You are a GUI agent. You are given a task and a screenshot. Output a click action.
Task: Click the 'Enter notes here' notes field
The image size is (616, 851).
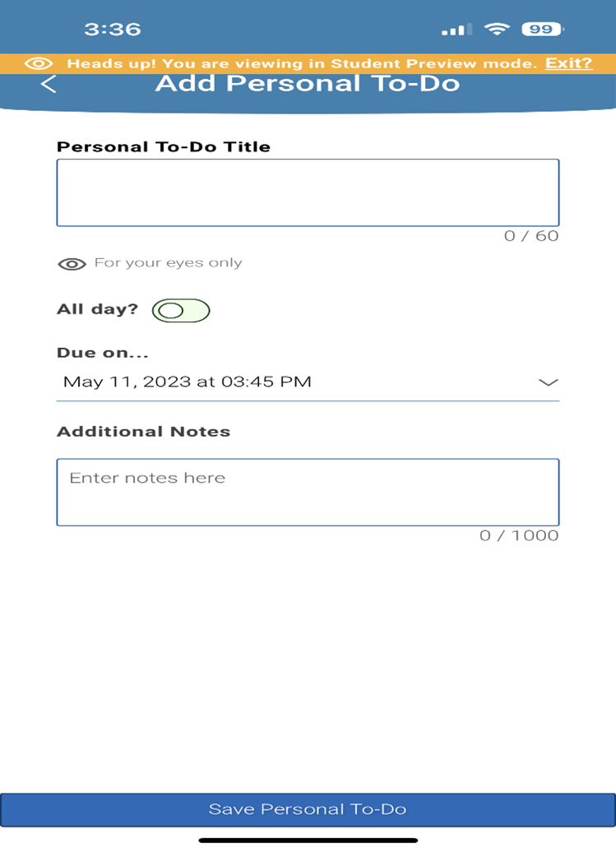coord(308,492)
